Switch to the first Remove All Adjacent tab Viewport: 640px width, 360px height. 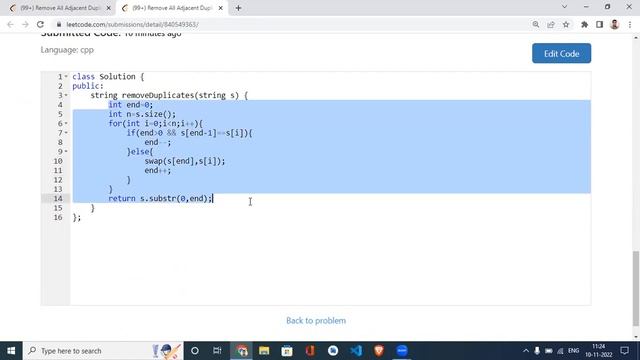click(x=59, y=8)
